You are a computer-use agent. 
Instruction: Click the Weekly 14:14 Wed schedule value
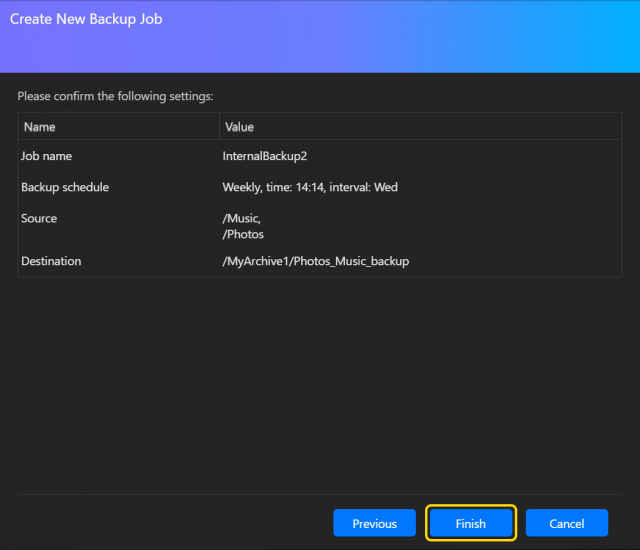coord(309,187)
